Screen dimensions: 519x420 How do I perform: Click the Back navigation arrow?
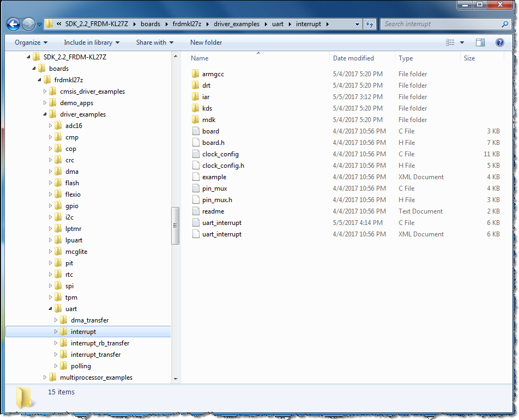coord(13,24)
